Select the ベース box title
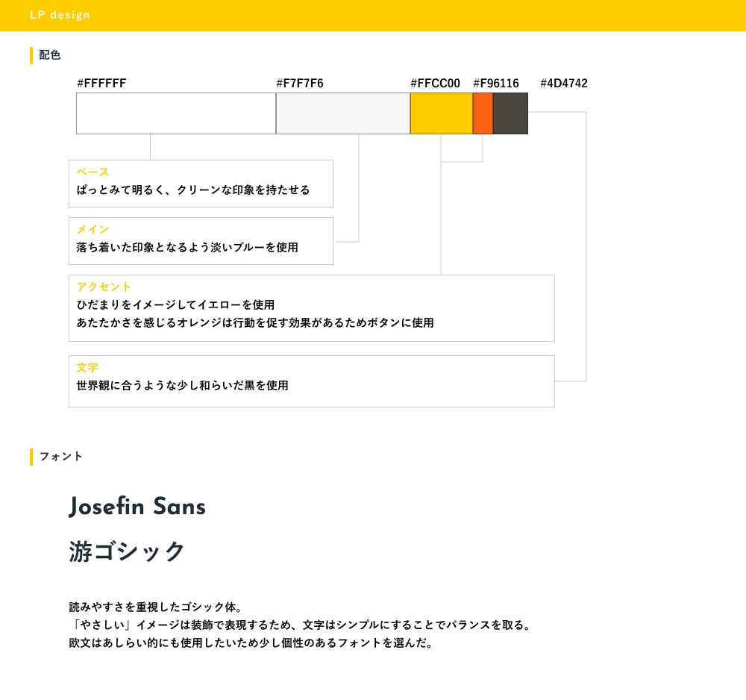The image size is (746, 700). tap(93, 172)
